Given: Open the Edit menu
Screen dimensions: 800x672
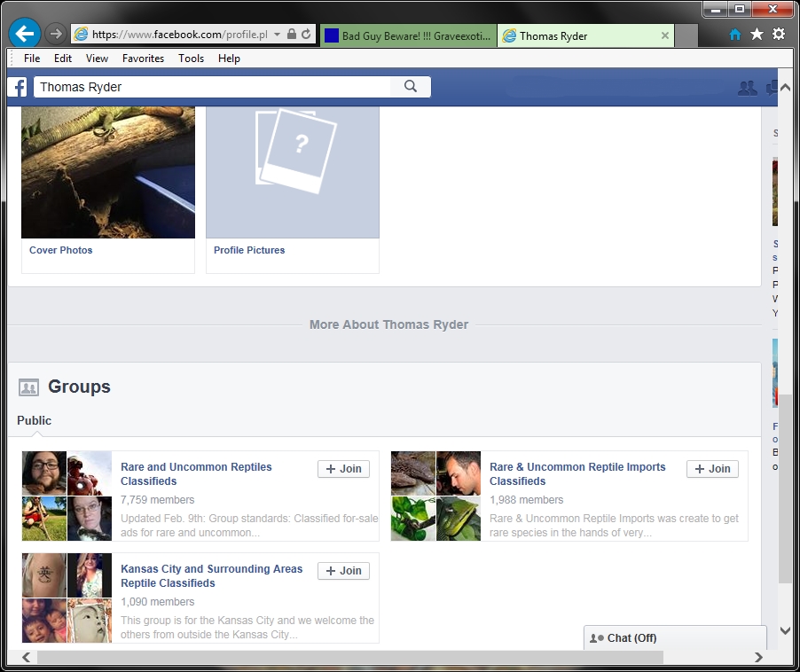Looking at the screenshot, I should click(x=63, y=59).
